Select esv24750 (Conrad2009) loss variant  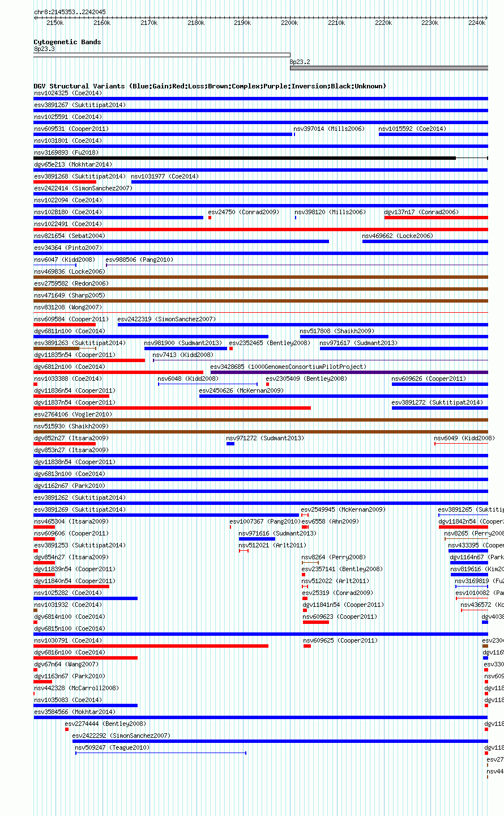tap(210, 218)
